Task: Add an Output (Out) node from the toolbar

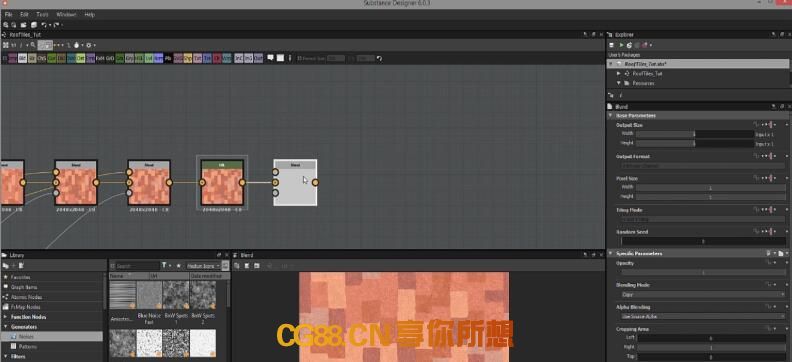Action: [x=258, y=58]
